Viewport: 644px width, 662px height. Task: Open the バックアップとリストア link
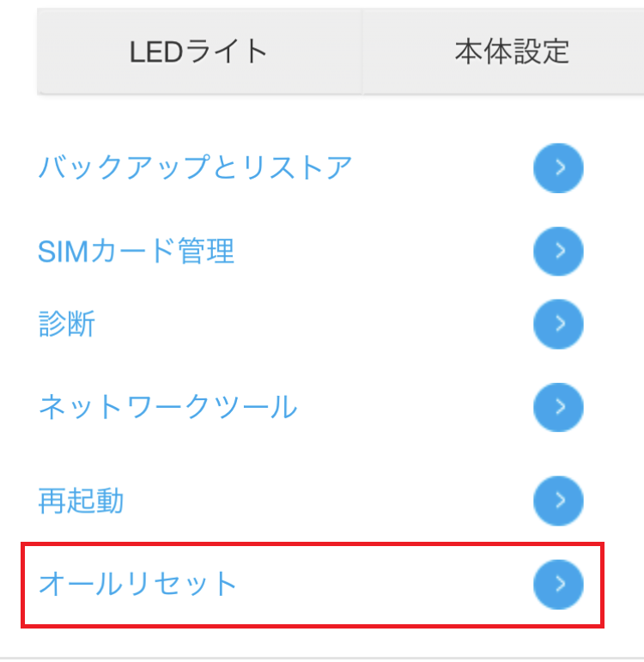pos(195,167)
